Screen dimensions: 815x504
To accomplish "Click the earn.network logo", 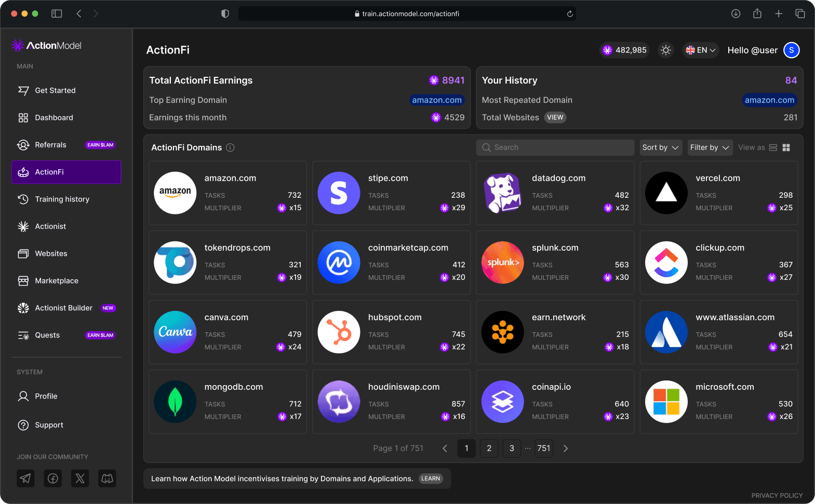I will 503,332.
